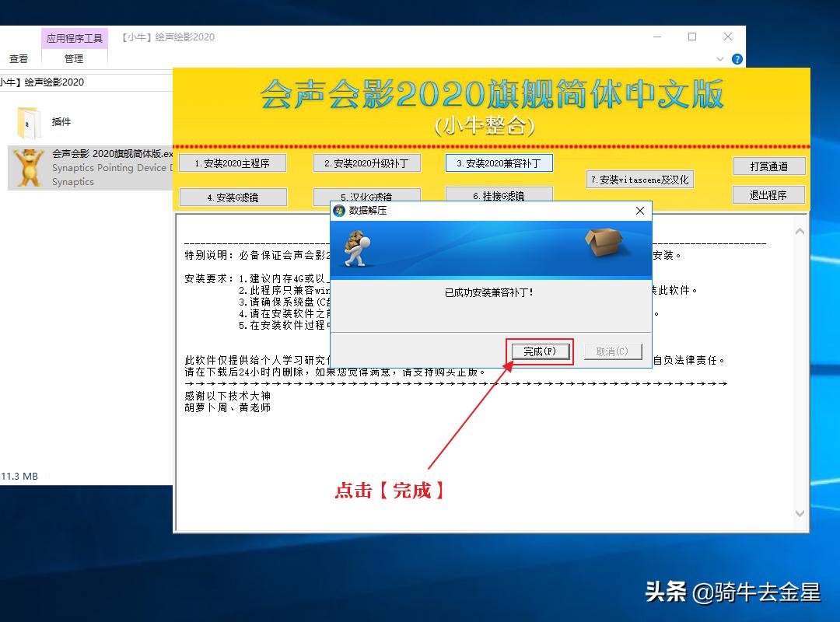Select the 会声会影2020旗舰简体版.exe file icon
840x622 pixels.
pyautogui.click(x=29, y=167)
